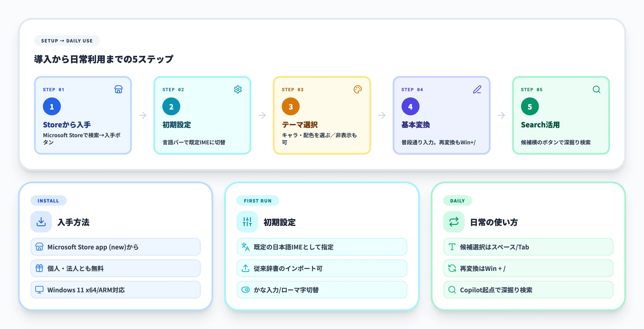Select the DAILY section badge
This screenshot has width=644, height=329.
(x=458, y=200)
